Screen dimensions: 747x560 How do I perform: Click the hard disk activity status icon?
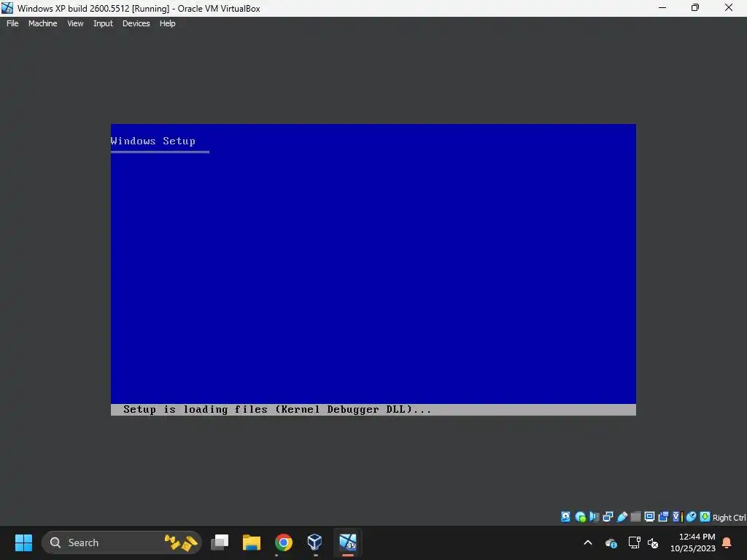point(565,517)
